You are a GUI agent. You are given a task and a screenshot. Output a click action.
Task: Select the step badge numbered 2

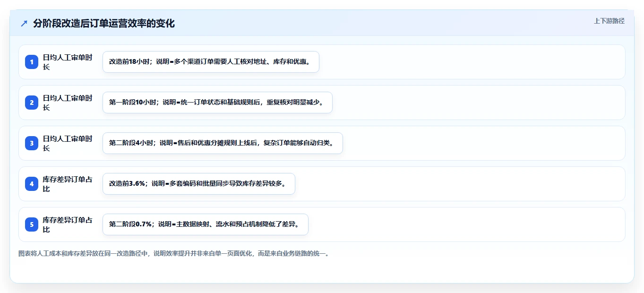(x=32, y=103)
